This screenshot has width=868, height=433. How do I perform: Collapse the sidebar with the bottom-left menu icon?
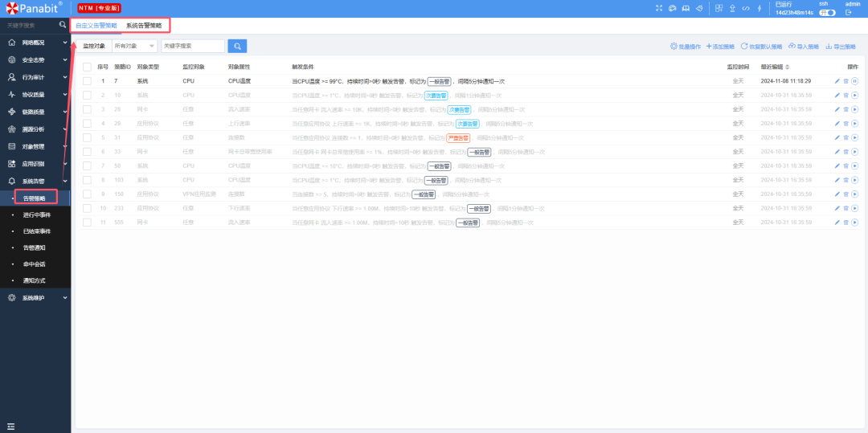[x=10, y=426]
